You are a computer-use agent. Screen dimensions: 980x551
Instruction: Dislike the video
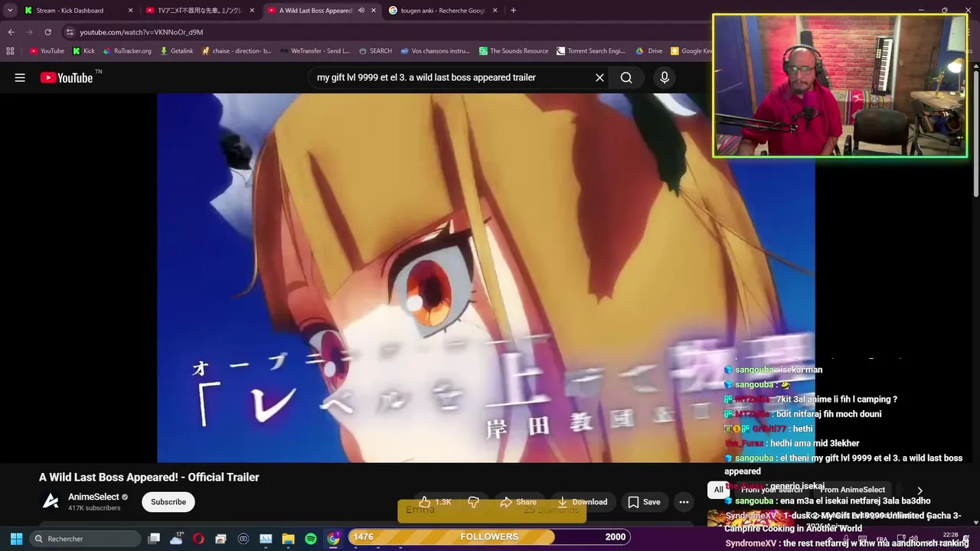473,502
